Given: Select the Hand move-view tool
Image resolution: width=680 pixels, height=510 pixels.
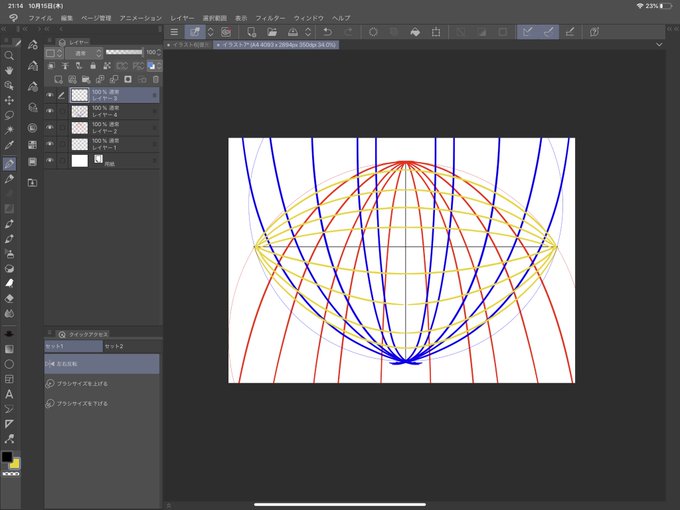Looking at the screenshot, I should (9, 70).
